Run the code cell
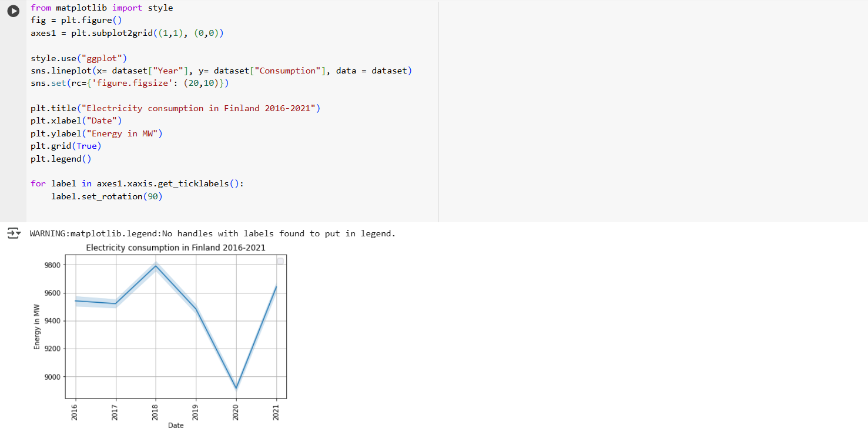Viewport: 868px width, 438px height. (13, 11)
